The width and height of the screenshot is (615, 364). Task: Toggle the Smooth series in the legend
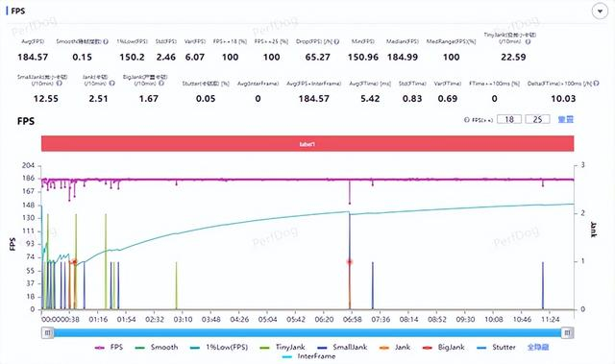point(157,347)
